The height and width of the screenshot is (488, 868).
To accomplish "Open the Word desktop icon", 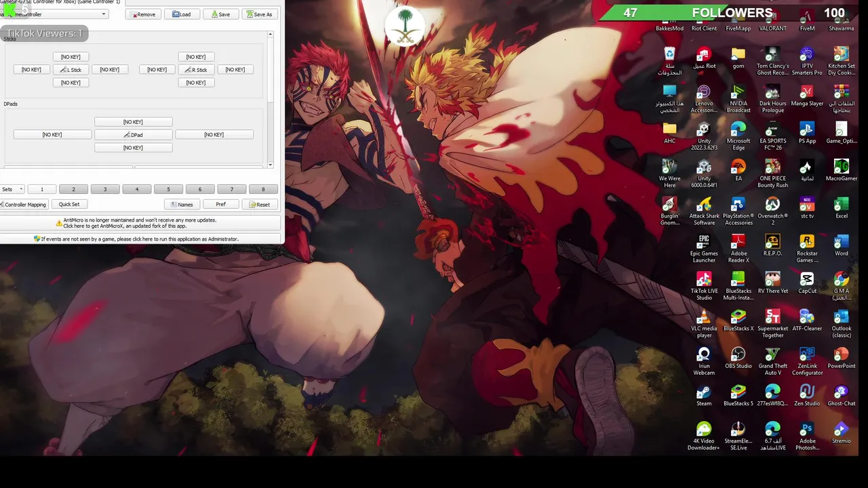I will click(842, 245).
